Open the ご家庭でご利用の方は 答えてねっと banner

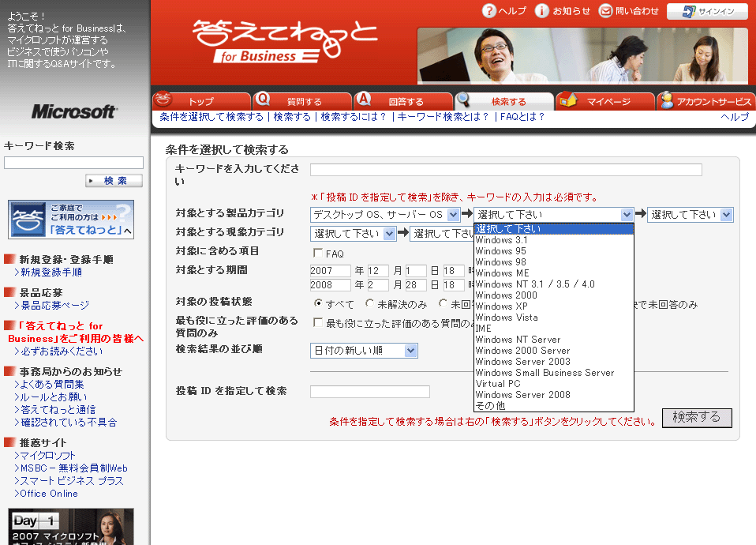[71, 220]
